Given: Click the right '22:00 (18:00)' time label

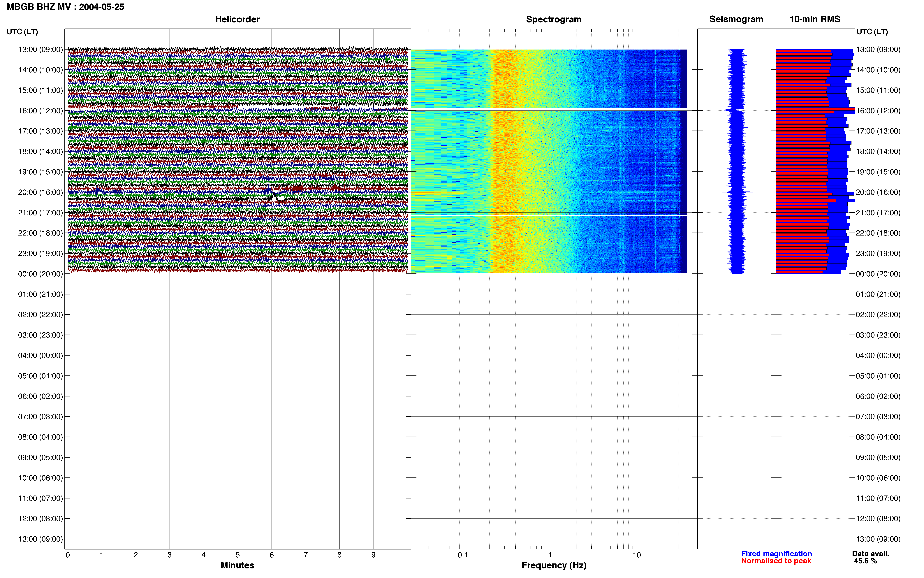Looking at the screenshot, I should 878,233.
